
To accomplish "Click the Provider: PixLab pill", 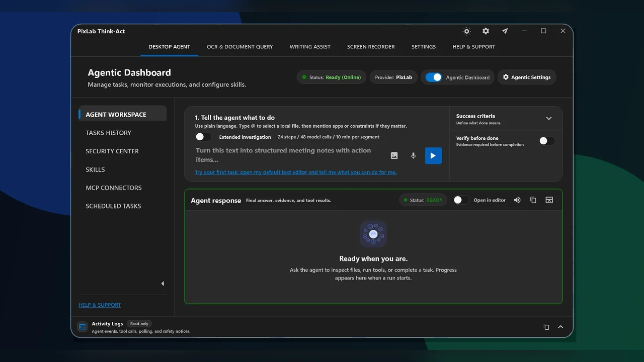I will click(393, 77).
